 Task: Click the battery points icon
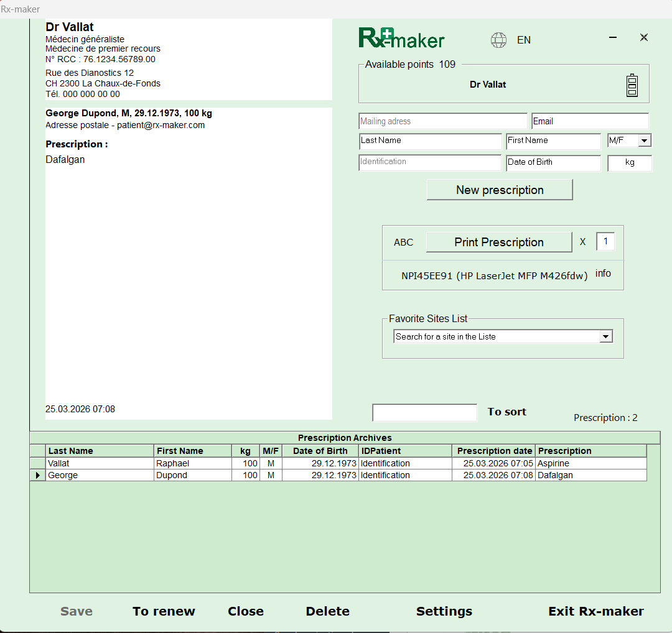pyautogui.click(x=632, y=85)
